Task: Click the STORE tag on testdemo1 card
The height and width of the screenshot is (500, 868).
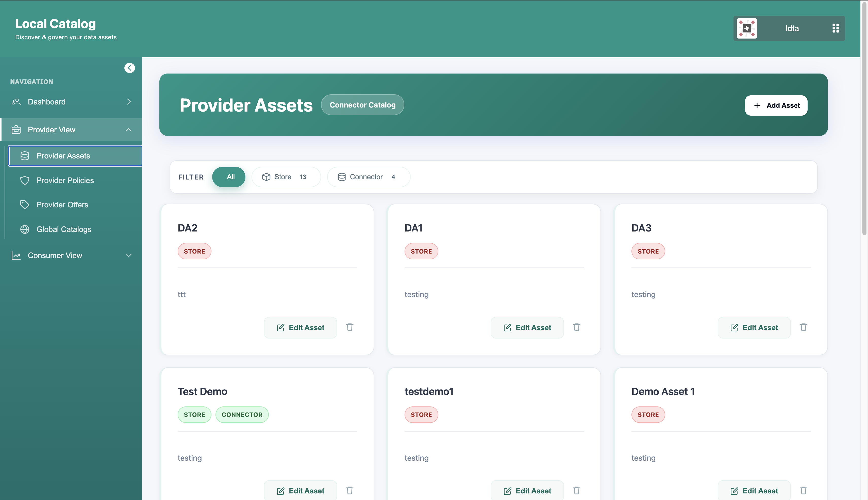Action: (421, 415)
